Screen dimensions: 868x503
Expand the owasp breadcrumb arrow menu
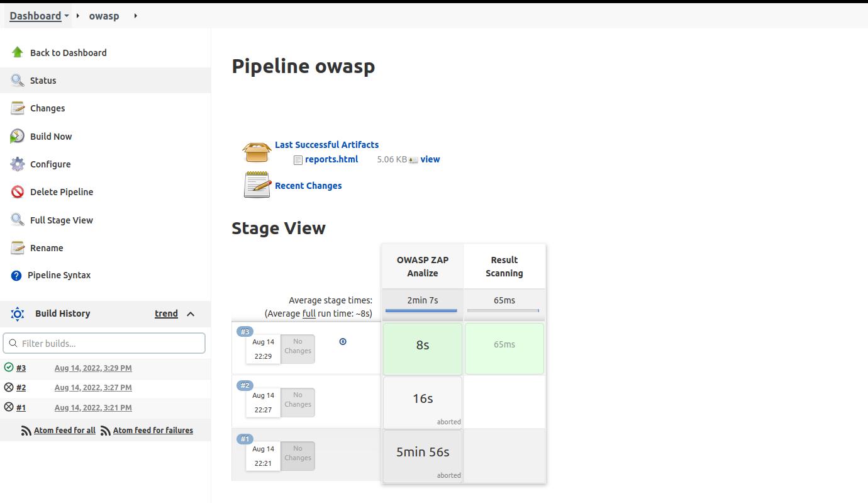[x=135, y=16]
